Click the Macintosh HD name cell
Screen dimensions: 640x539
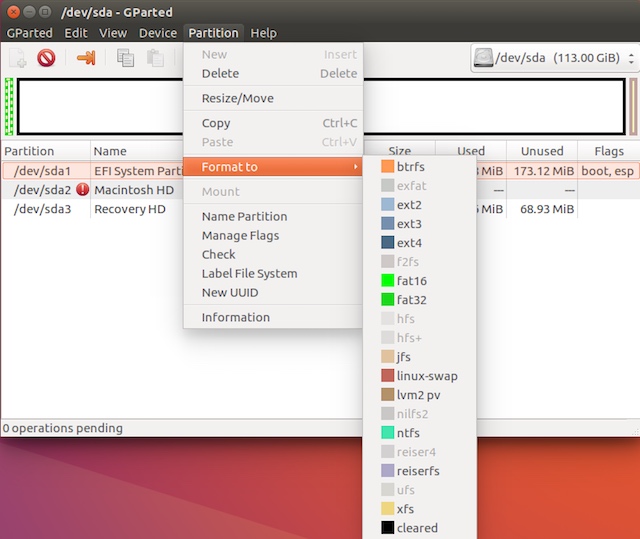point(134,190)
